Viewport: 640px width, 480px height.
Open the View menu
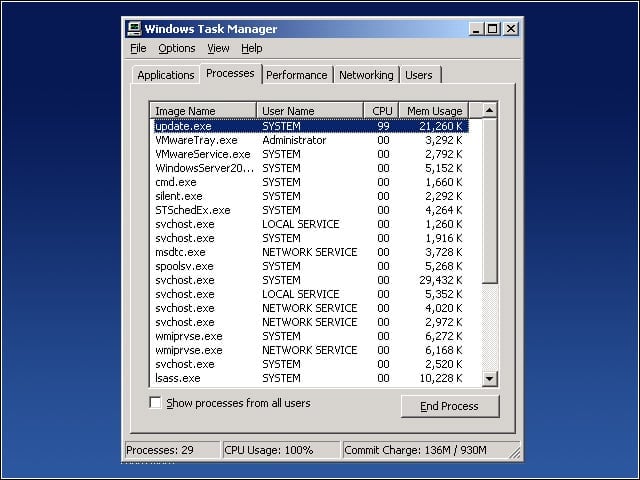(x=218, y=48)
